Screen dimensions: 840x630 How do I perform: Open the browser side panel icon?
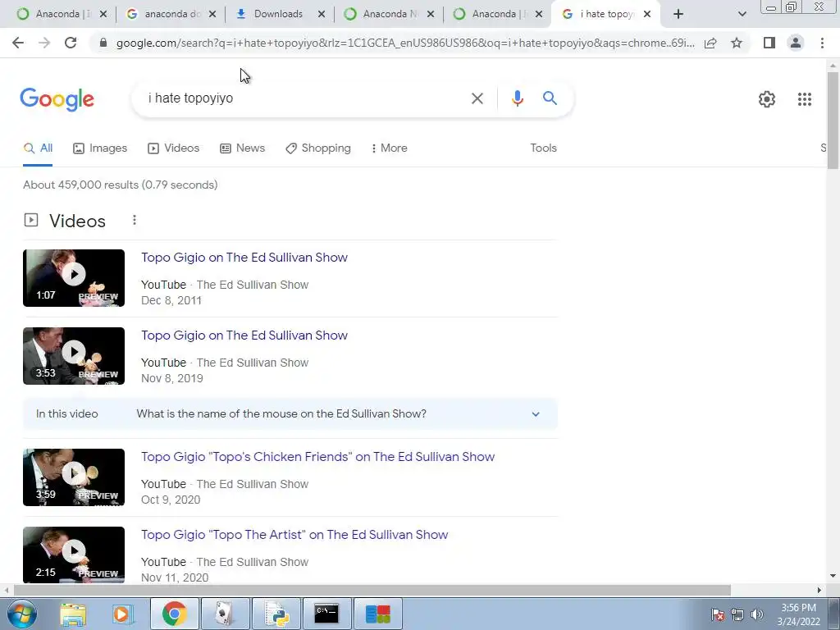pyautogui.click(x=769, y=43)
